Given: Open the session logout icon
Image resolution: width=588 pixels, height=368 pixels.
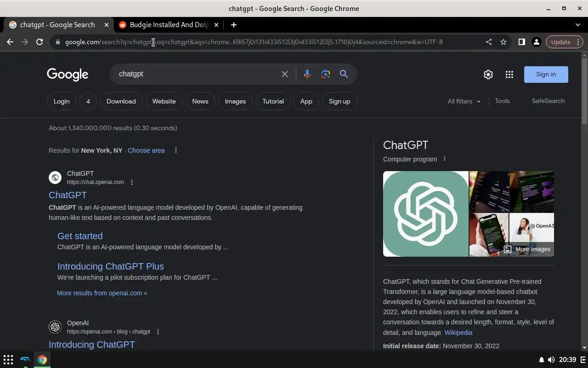Looking at the screenshot, I should pyautogui.click(x=583, y=360).
